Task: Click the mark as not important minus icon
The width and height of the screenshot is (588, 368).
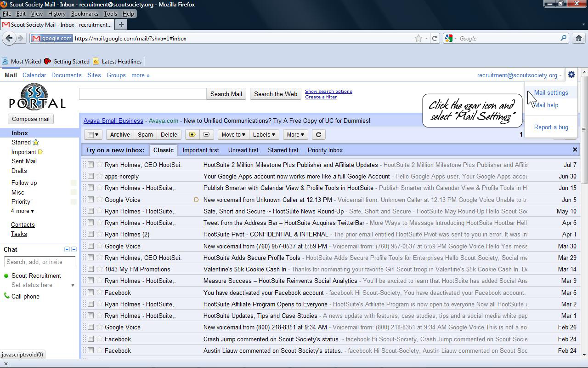Action: click(206, 134)
